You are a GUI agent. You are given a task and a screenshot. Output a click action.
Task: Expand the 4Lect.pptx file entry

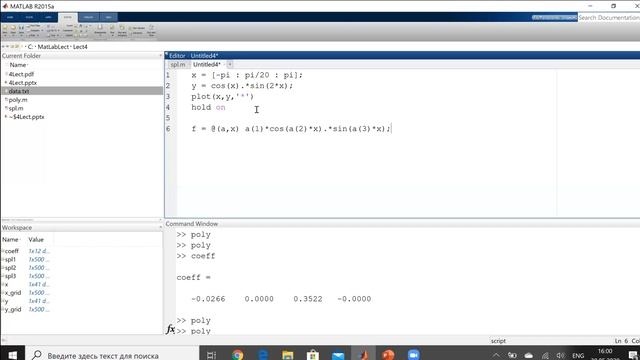click(x=6, y=82)
